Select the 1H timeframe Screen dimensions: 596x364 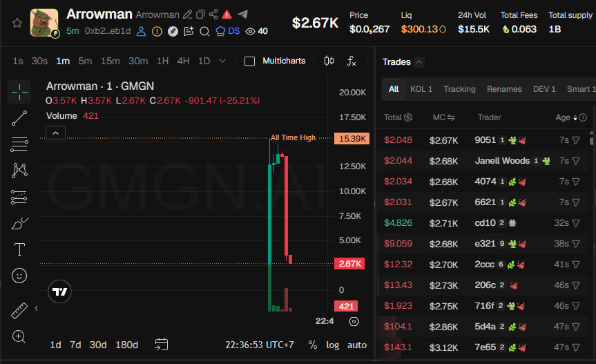tap(163, 61)
